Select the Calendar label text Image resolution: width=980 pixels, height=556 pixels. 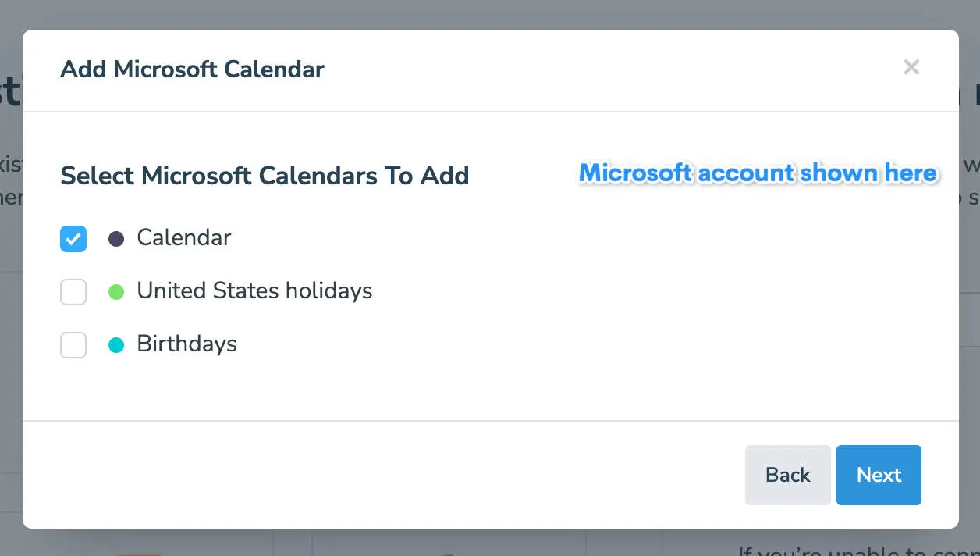[x=184, y=238]
